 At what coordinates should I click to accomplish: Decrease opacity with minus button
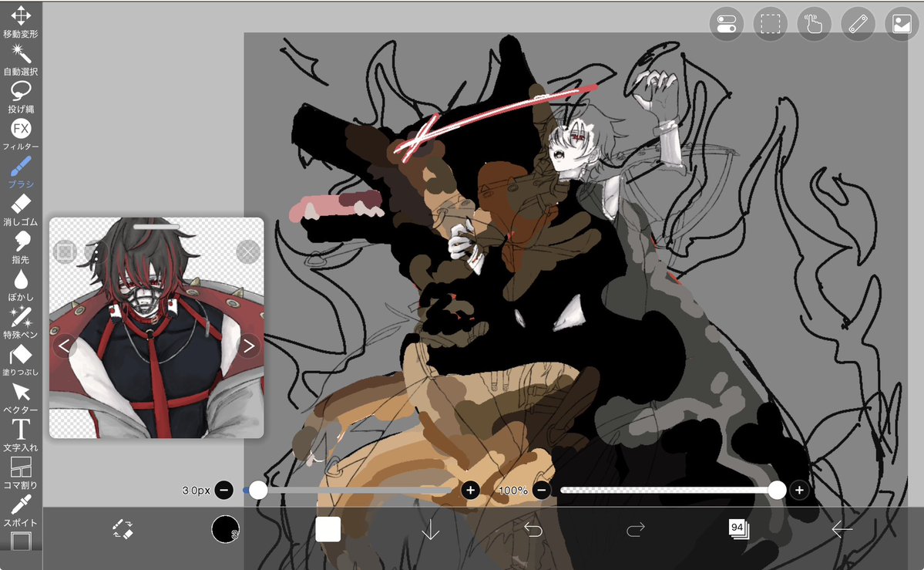542,490
